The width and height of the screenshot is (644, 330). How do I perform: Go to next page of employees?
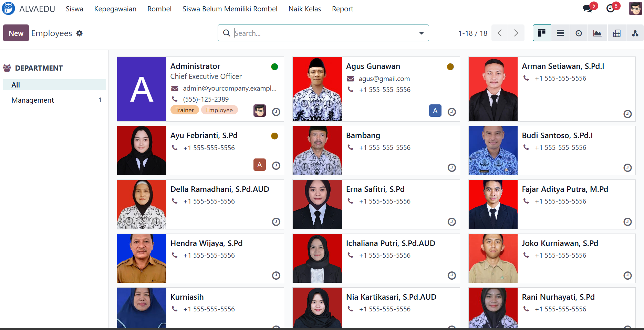[x=516, y=33]
